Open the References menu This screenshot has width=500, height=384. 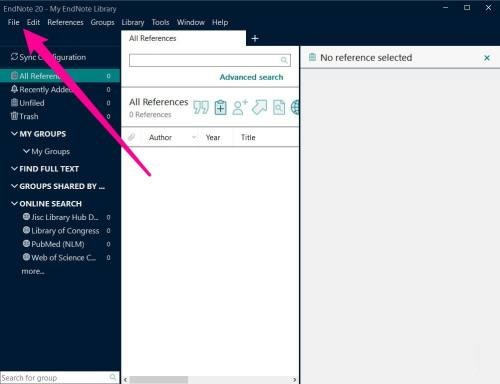(x=65, y=22)
